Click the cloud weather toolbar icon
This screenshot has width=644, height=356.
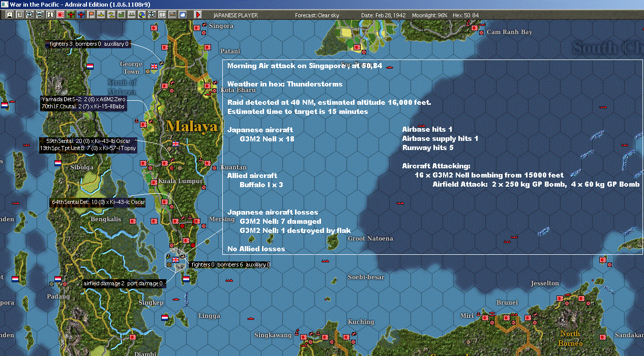point(183,15)
